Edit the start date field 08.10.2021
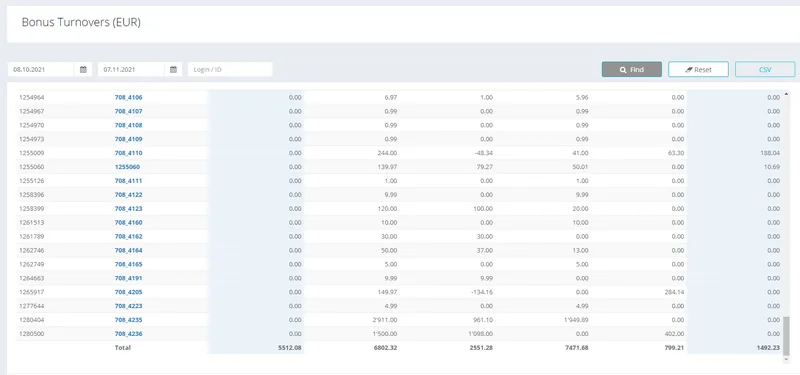This screenshot has height=375, width=800. click(x=41, y=69)
